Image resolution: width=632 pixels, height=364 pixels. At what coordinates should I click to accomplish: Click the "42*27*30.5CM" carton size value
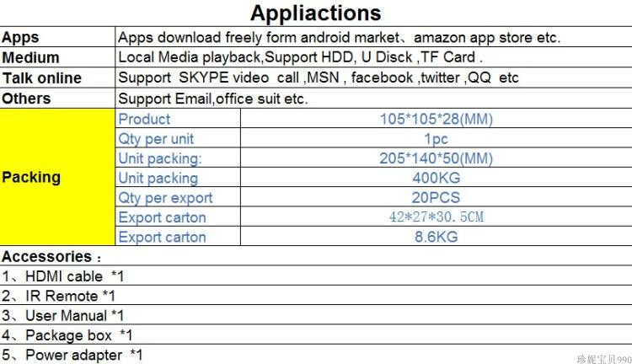436,217
